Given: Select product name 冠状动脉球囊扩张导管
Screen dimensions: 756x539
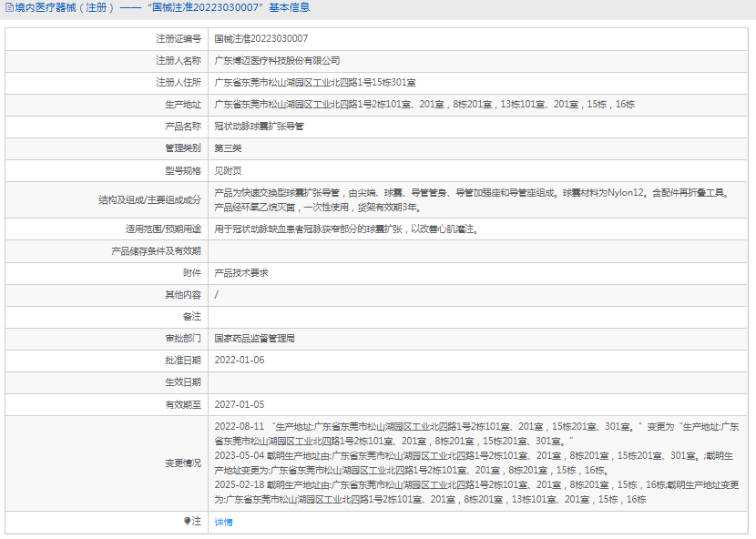Looking at the screenshot, I should 259,127.
